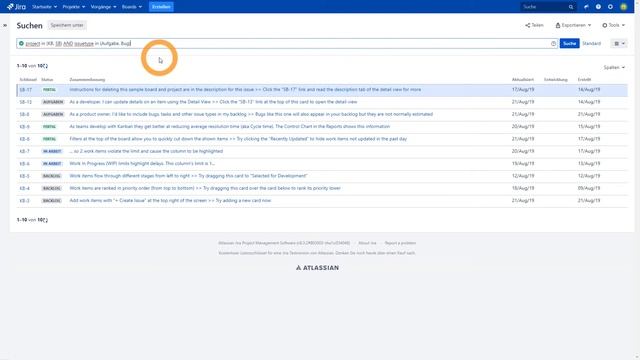Open the JQL syntax help icon in the query field
The height and width of the screenshot is (360, 640).
[553, 43]
